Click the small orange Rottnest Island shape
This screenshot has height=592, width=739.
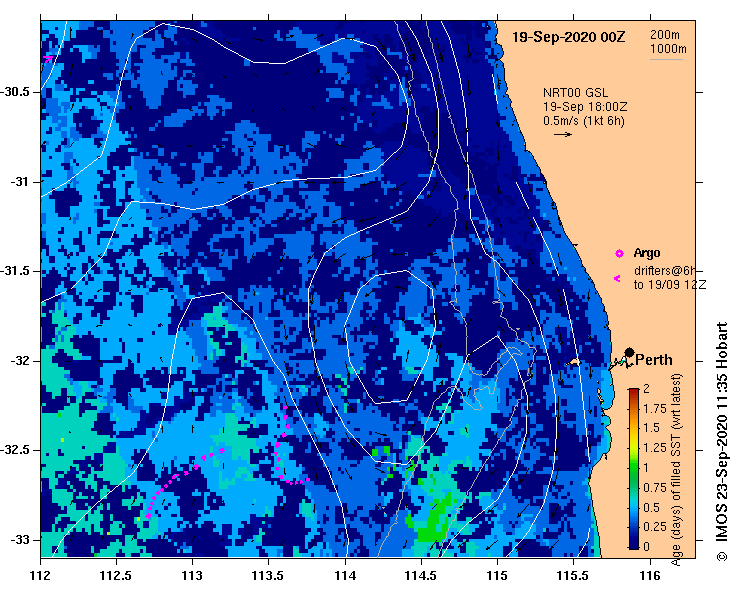(574, 362)
